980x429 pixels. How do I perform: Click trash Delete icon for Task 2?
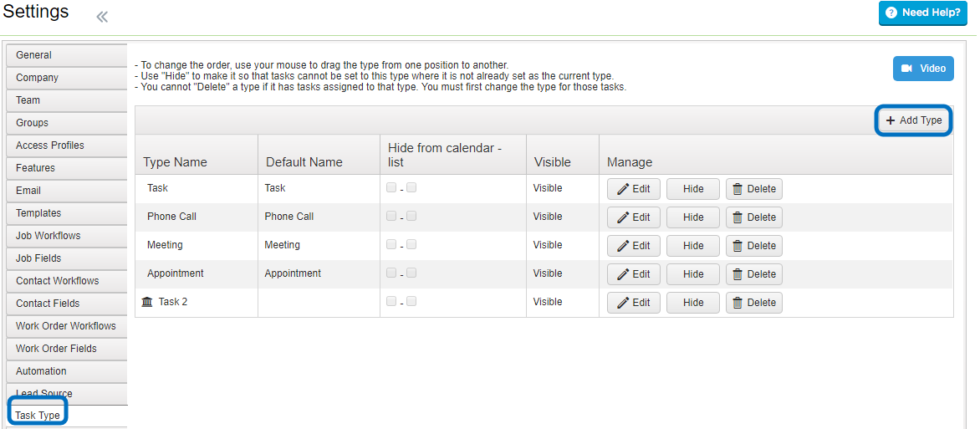738,303
